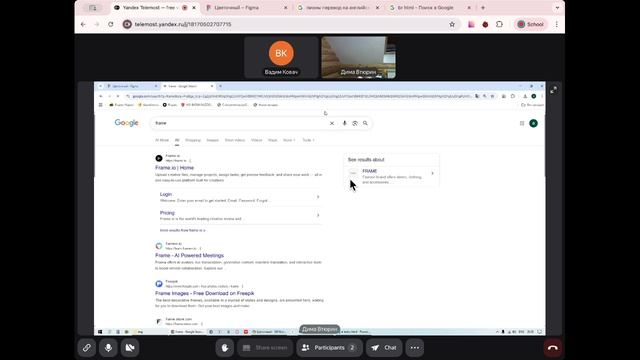Viewport: 640px width, 360px height.
Task: Open the three-dots more options menu
Action: click(415, 348)
